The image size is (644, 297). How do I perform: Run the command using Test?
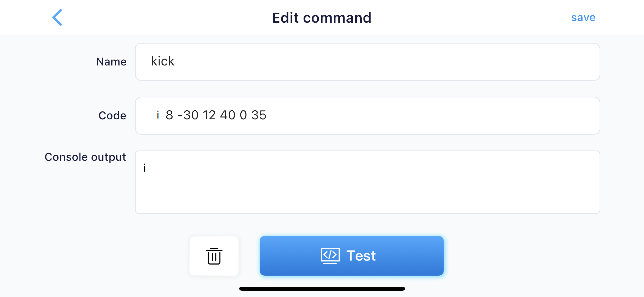pos(352,255)
